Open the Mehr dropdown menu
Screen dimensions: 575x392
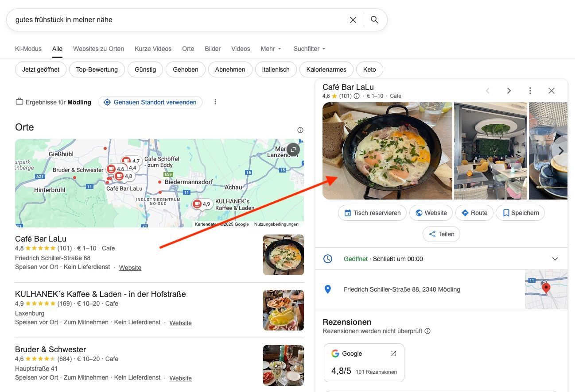(271, 49)
